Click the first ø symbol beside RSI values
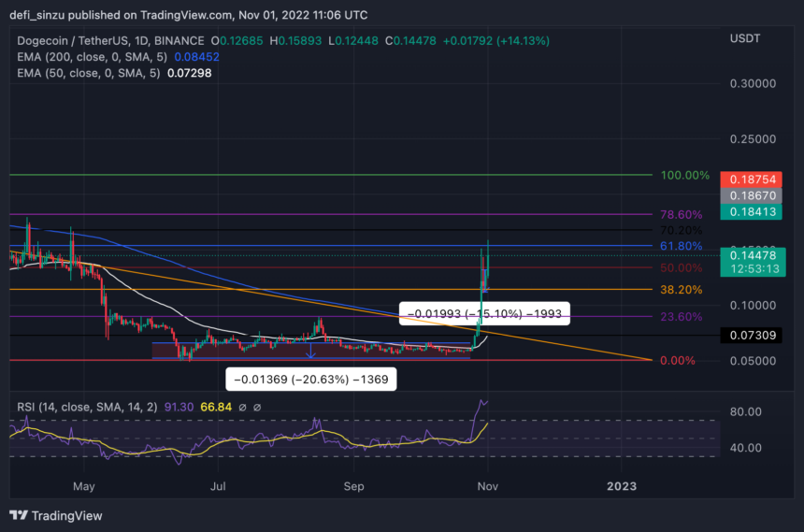Viewport: 804px width, 532px height. point(240,407)
